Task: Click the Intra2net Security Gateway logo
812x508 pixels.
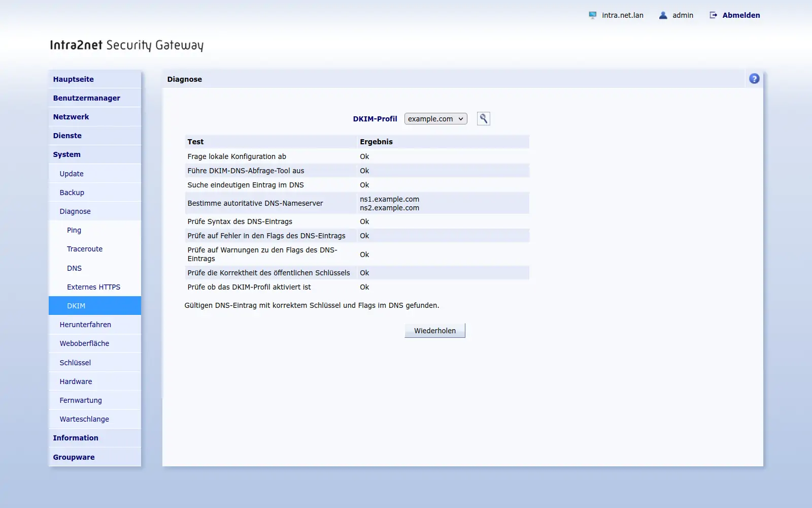Action: click(126, 45)
